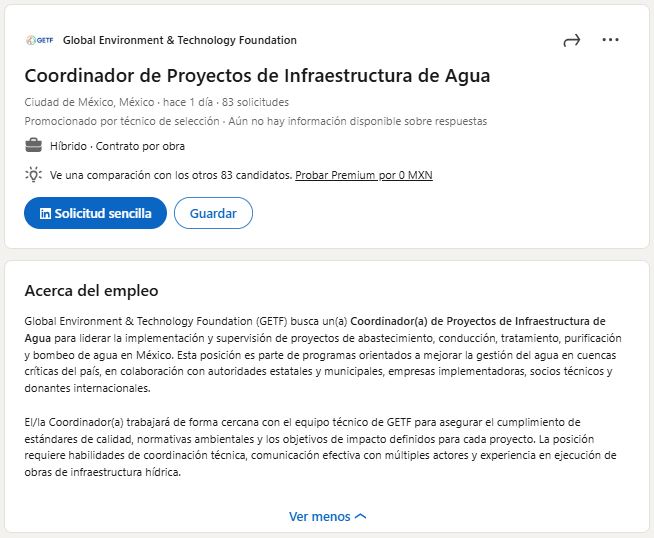Click the job title Coordinador de Proyectos heading
Viewport: 654px width, 538px height.
[x=257, y=76]
